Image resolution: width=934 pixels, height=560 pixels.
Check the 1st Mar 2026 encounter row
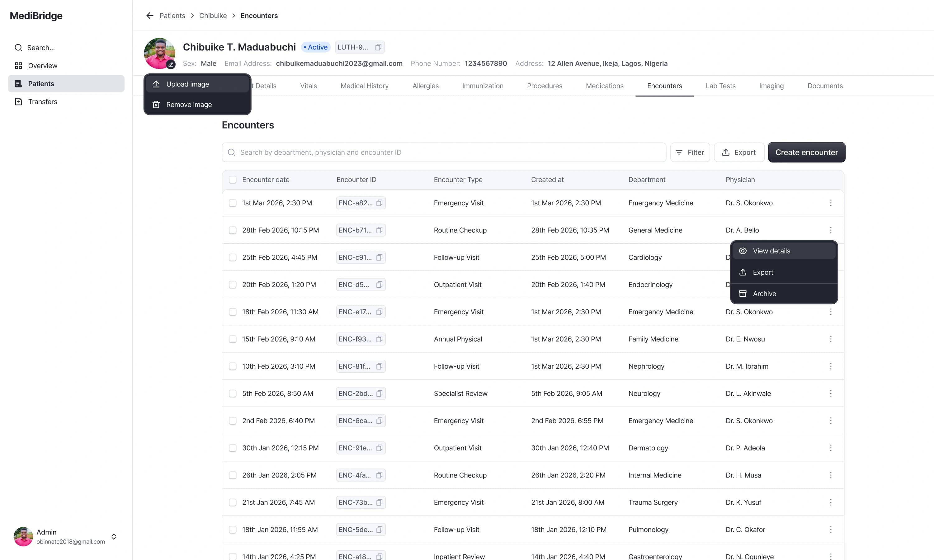233,203
